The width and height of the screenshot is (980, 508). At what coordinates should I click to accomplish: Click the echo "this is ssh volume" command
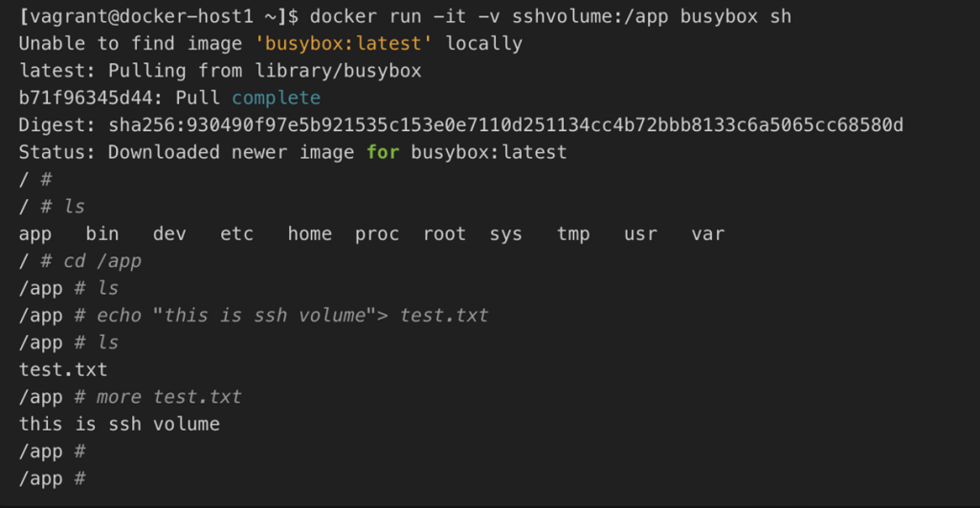click(x=292, y=316)
